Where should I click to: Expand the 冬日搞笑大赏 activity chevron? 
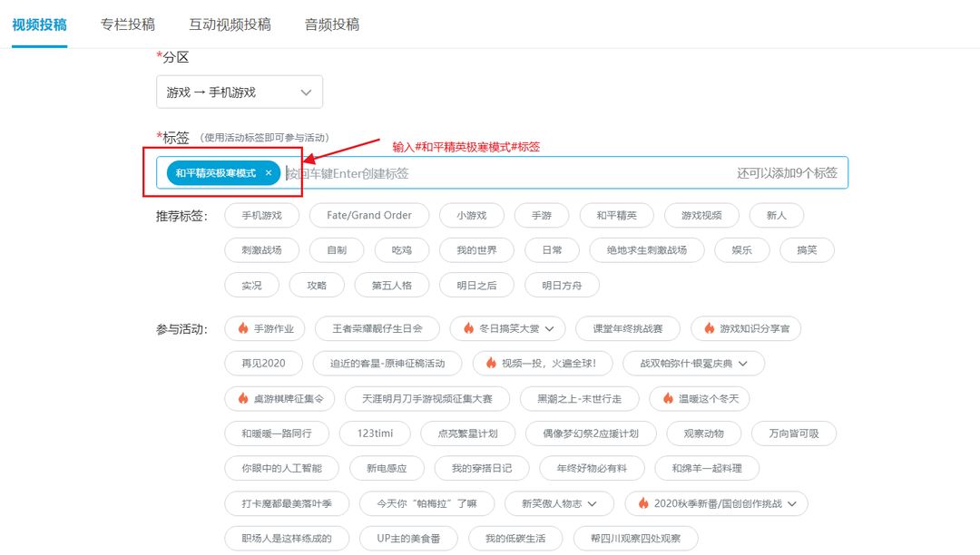pyautogui.click(x=549, y=328)
